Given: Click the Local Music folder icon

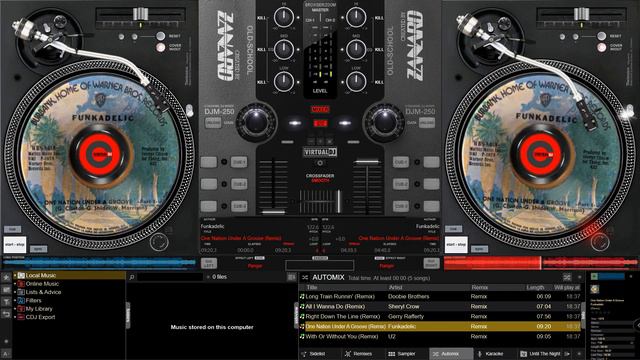Looking at the screenshot, I should [21, 276].
